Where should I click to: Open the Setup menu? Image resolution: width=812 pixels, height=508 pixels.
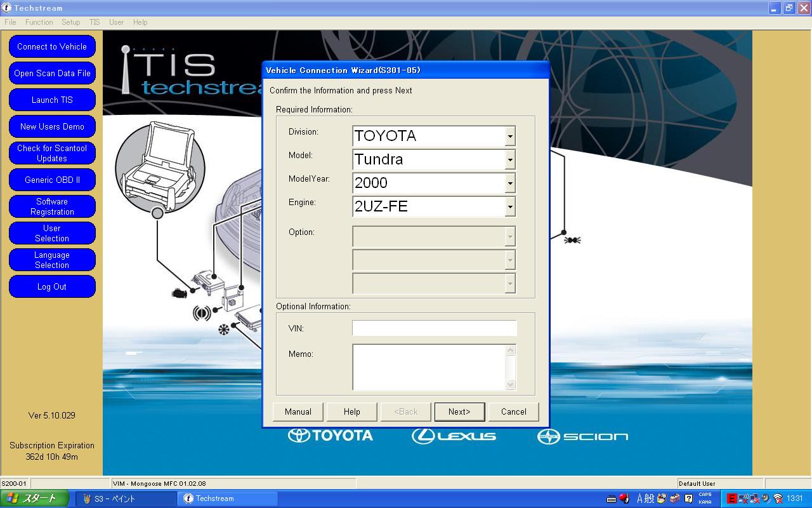click(71, 22)
